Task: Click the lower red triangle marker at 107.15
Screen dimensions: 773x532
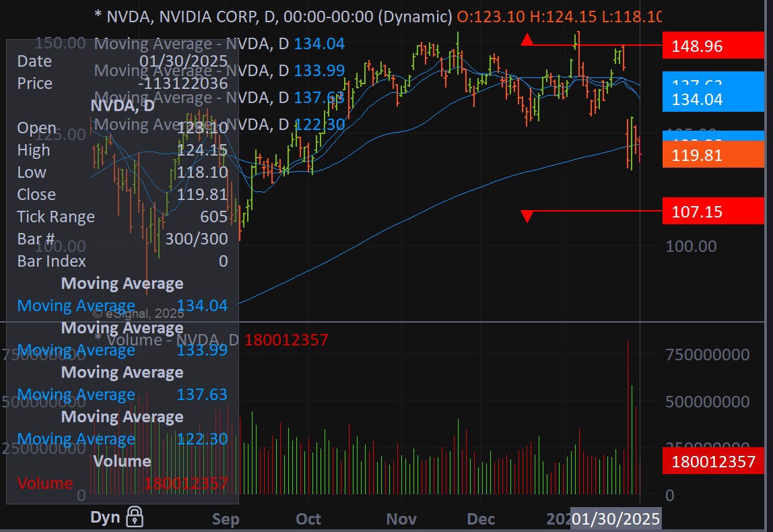Action: [x=527, y=216]
